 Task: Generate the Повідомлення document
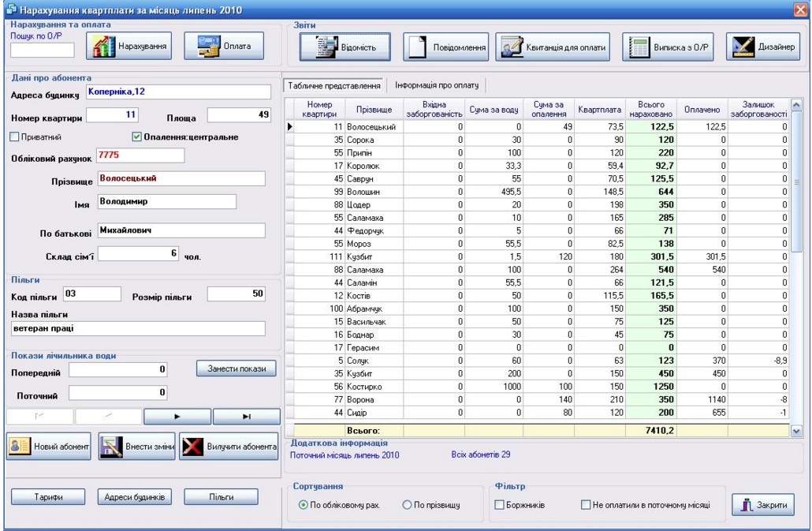pos(447,47)
